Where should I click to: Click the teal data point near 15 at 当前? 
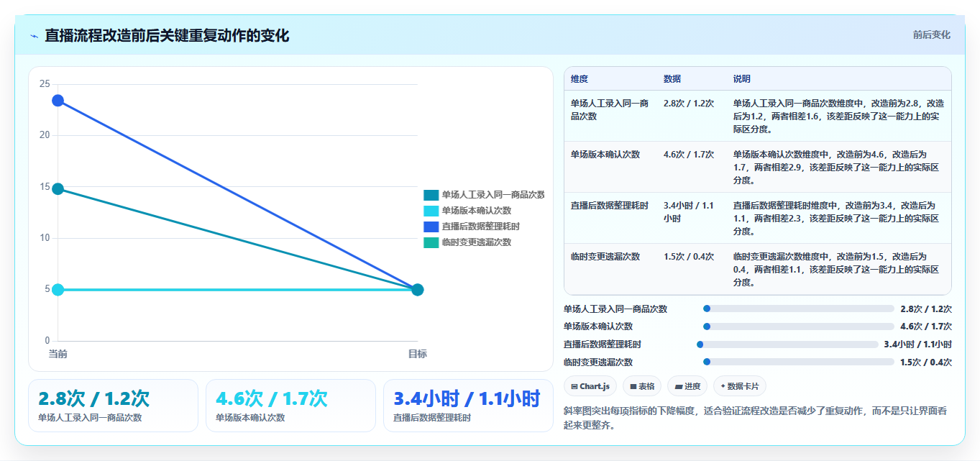click(58, 188)
